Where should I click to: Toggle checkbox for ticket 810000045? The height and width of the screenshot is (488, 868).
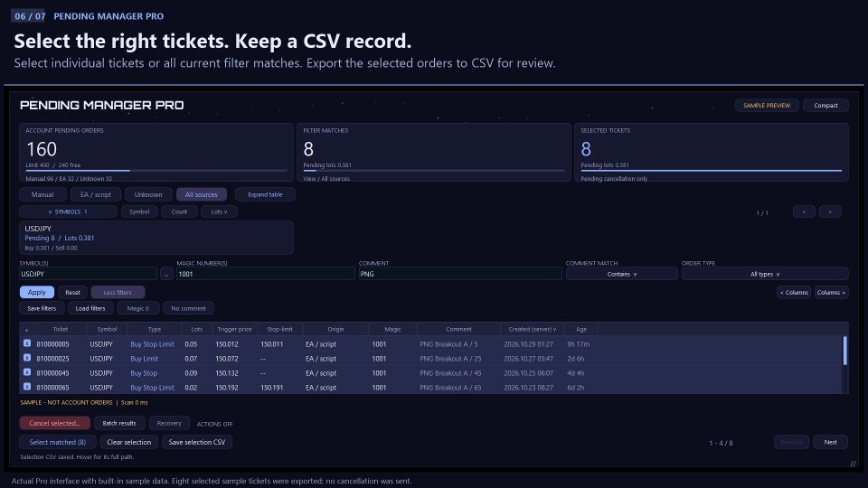pyautogui.click(x=26, y=372)
